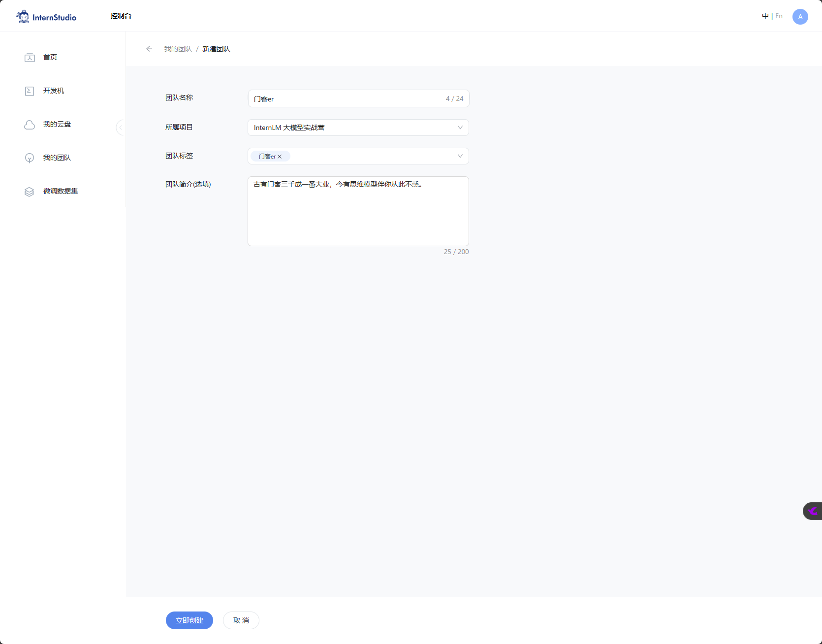
Task: Switch language to English (En)
Action: [x=779, y=16]
